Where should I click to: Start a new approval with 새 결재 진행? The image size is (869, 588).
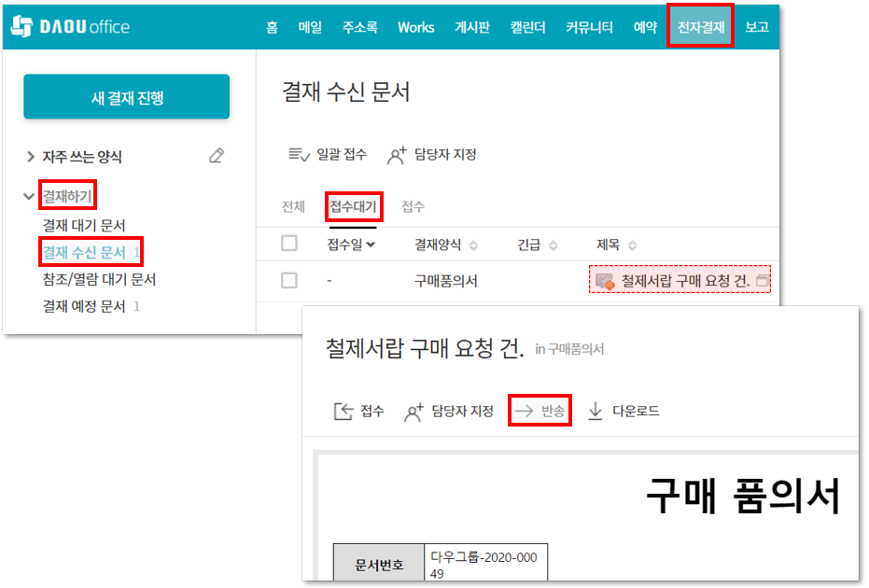point(126,97)
